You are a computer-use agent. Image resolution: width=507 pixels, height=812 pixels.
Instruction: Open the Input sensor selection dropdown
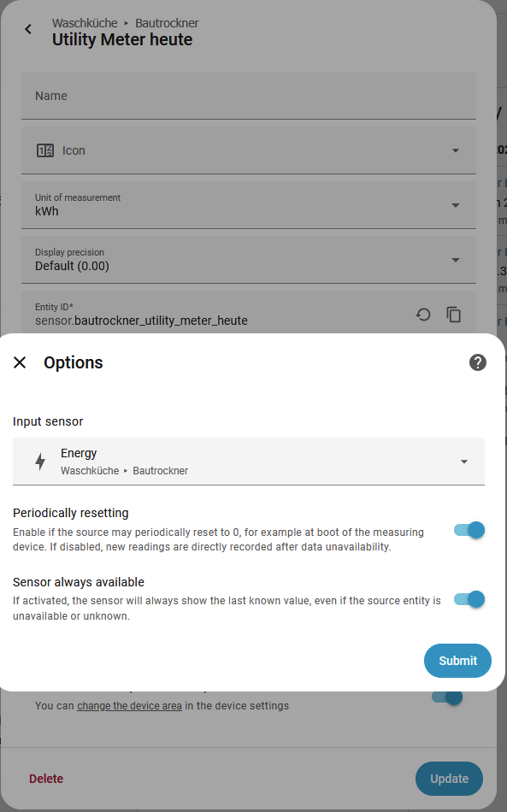coord(463,461)
